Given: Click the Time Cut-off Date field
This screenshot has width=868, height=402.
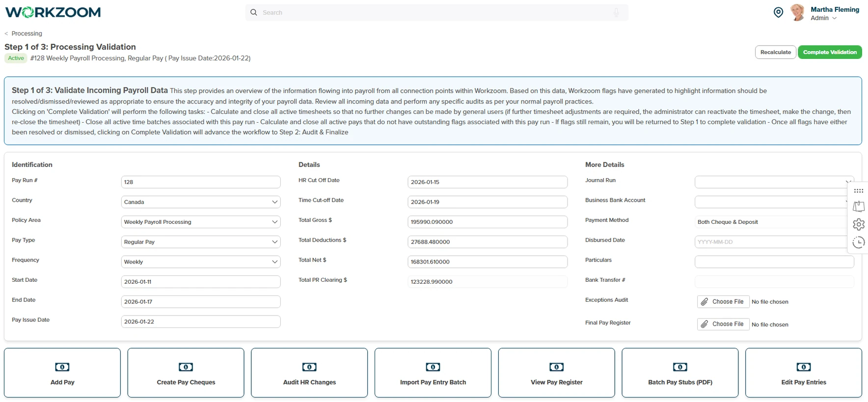Looking at the screenshot, I should click(488, 202).
